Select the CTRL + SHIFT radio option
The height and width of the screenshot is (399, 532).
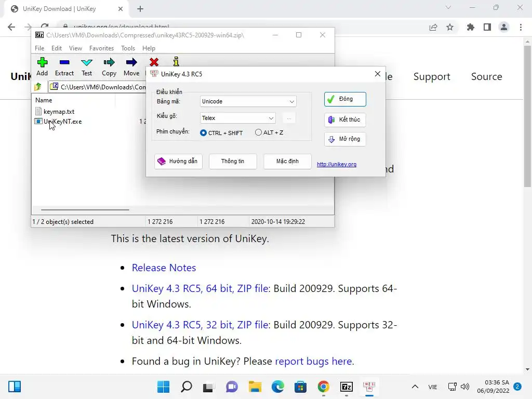pos(221,132)
